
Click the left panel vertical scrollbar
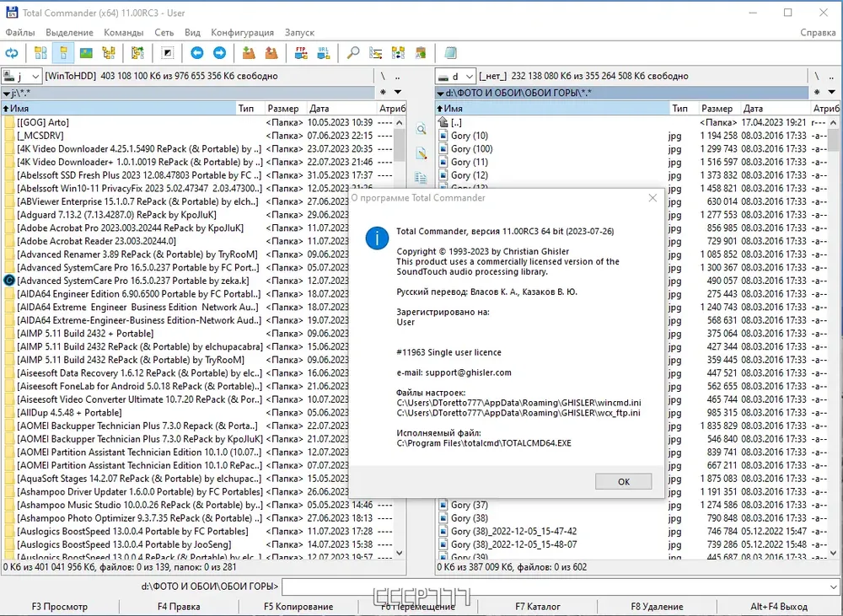click(400, 338)
